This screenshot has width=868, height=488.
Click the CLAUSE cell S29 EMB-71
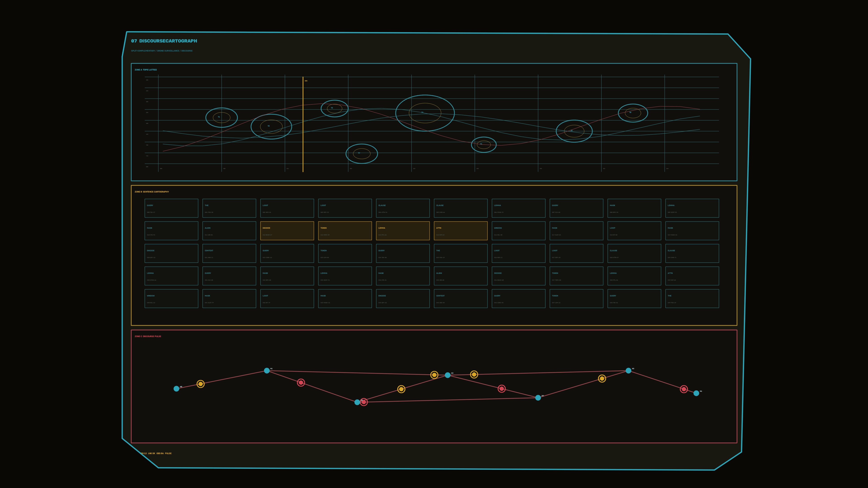(x=692, y=253)
